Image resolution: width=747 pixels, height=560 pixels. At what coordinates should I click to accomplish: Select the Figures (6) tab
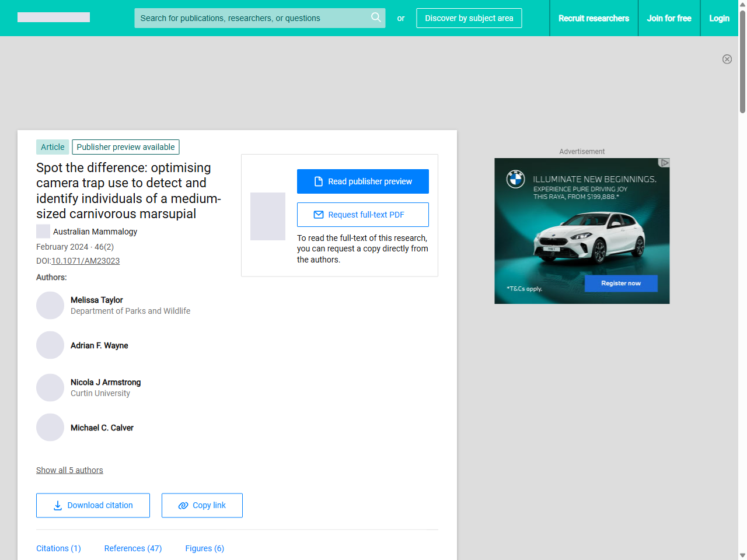point(204,548)
